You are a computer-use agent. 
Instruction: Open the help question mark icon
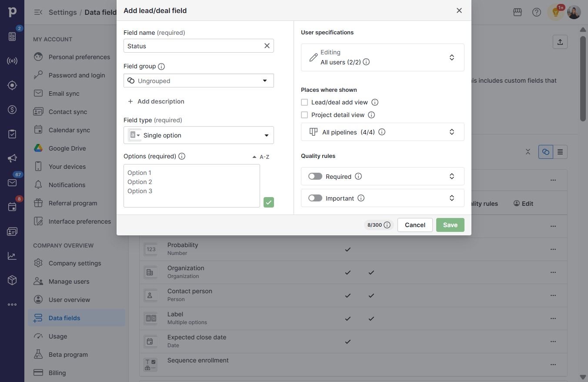pos(537,12)
